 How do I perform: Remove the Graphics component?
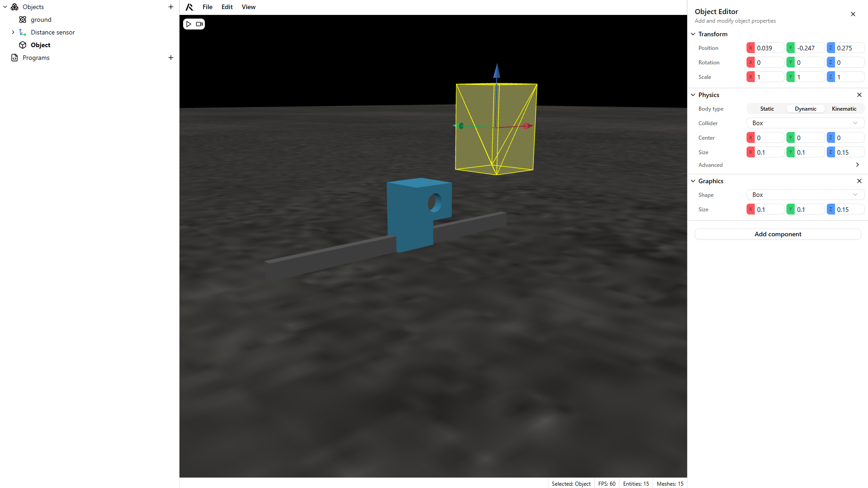859,181
